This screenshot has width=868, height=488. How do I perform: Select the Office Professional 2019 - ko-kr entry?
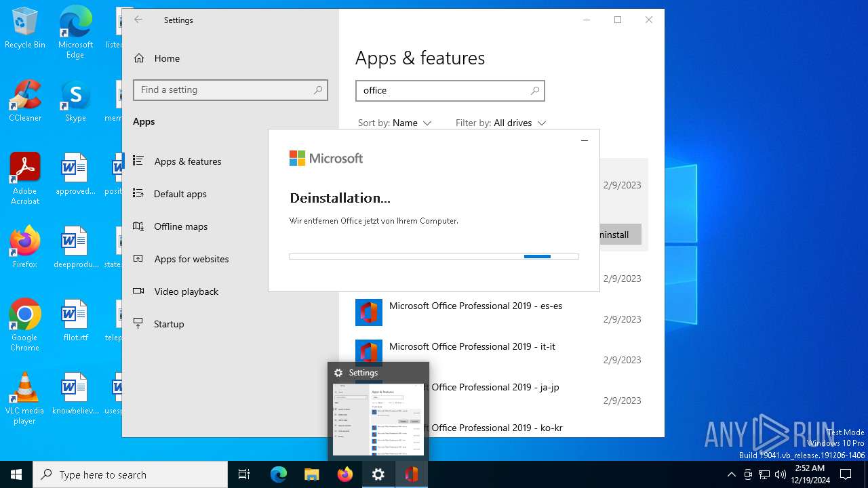[x=497, y=428]
